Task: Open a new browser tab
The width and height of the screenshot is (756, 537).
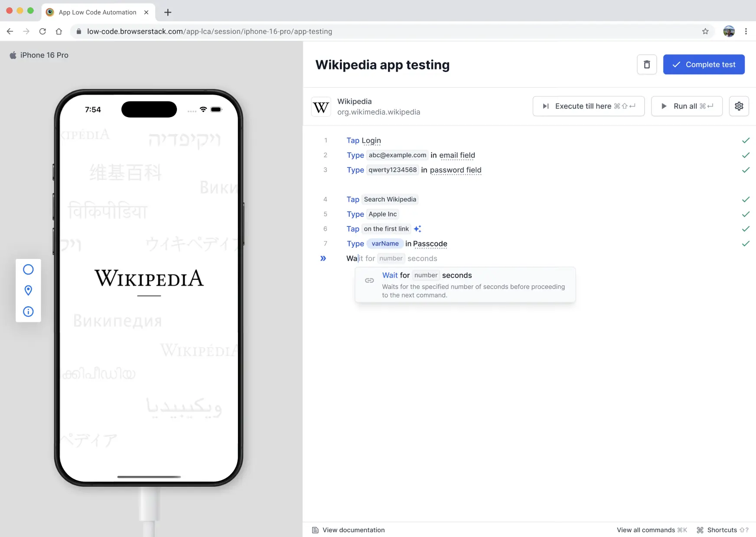Action: coord(168,12)
